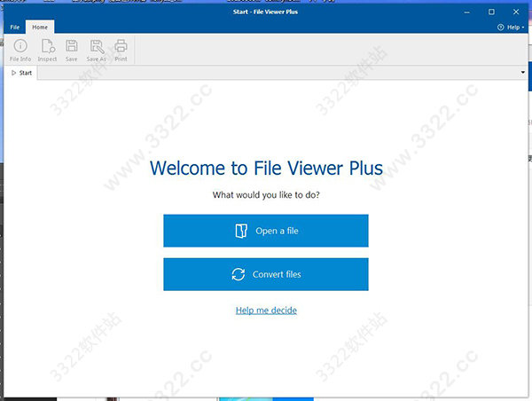Open the tab list dropdown arrow
Screen dimensions: 532x401
pyautogui.click(x=522, y=73)
